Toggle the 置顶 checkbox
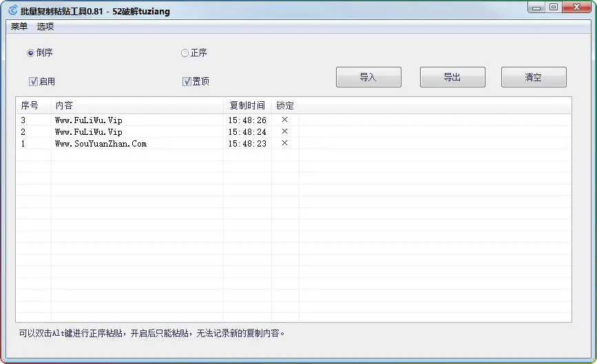The image size is (597, 364). coord(187,81)
